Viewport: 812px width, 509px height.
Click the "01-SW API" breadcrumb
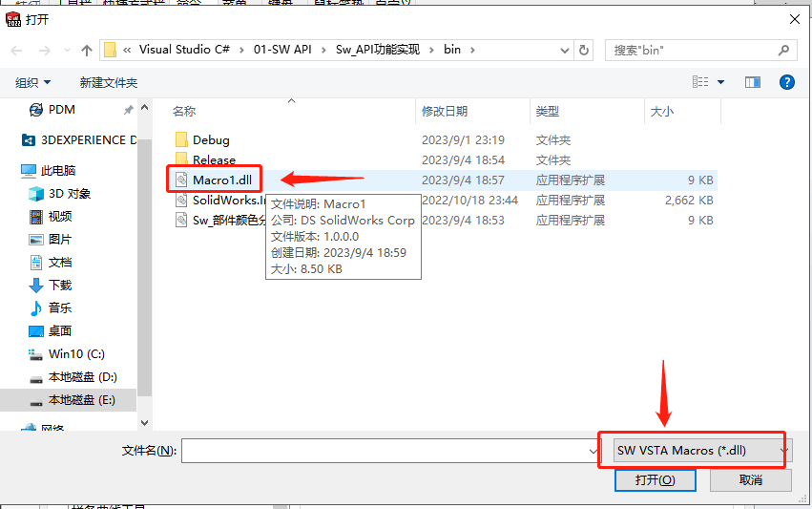pyautogui.click(x=282, y=50)
